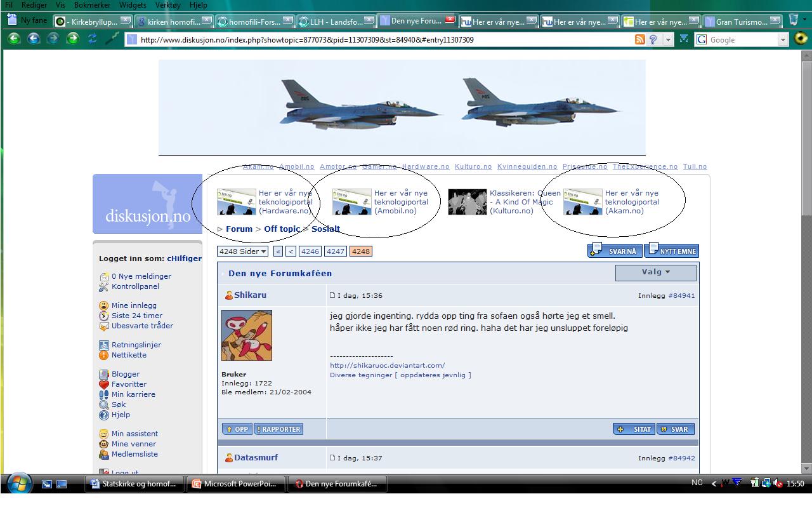Click Shikaru's avatar image

(247, 335)
